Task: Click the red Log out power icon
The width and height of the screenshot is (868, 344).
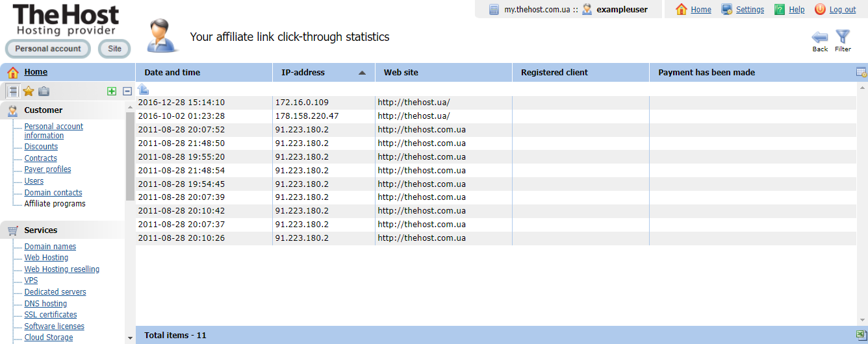Action: click(x=820, y=9)
